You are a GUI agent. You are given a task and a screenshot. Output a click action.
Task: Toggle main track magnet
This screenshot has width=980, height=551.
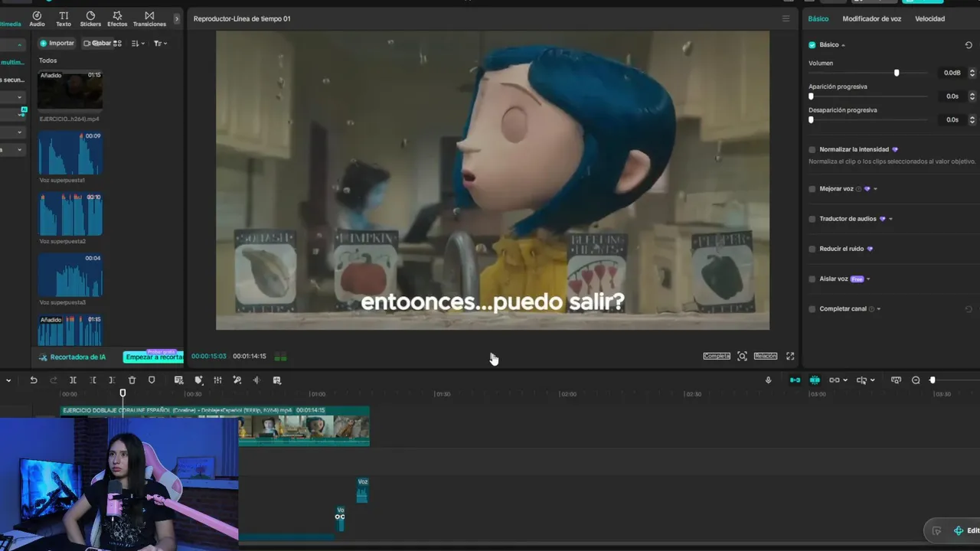click(x=795, y=380)
